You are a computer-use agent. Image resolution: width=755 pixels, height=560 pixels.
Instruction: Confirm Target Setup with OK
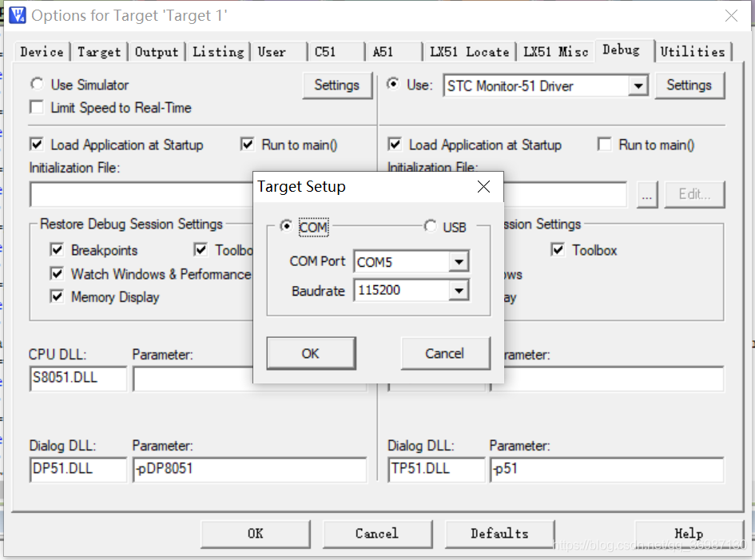click(311, 353)
